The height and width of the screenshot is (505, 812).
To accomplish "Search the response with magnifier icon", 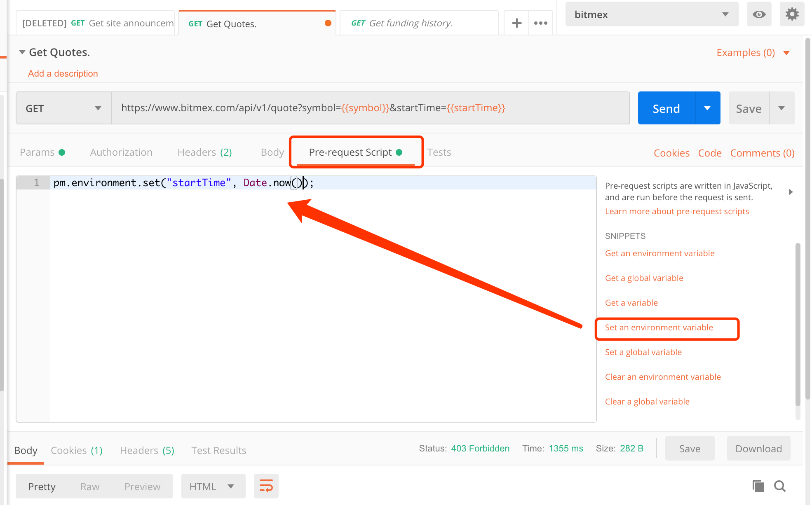I will coord(780,486).
